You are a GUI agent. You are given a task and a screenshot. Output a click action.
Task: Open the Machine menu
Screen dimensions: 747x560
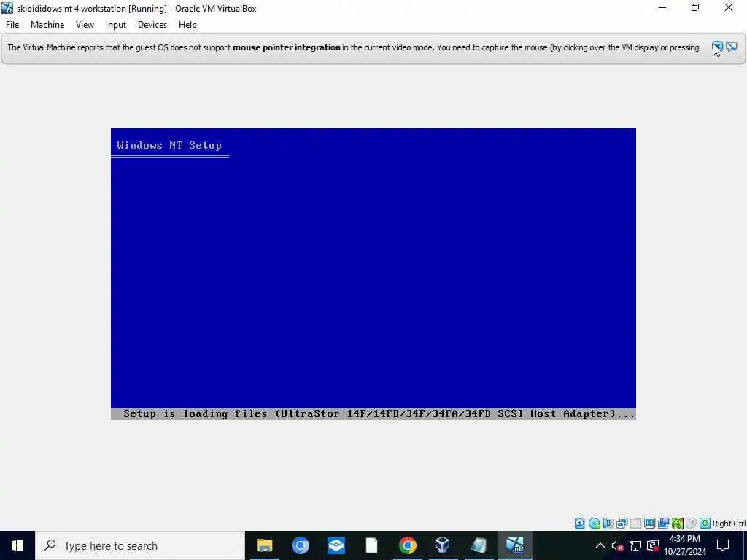(47, 25)
